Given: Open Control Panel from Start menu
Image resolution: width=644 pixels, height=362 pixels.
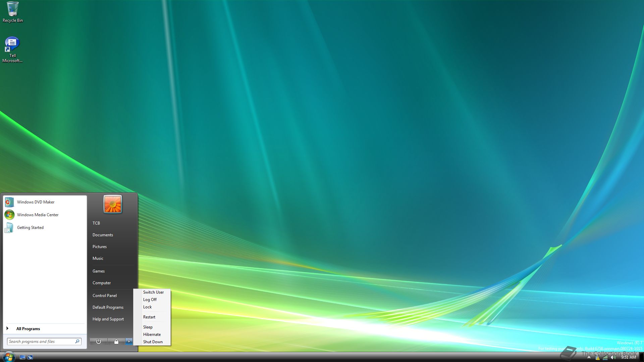Looking at the screenshot, I should tap(105, 296).
